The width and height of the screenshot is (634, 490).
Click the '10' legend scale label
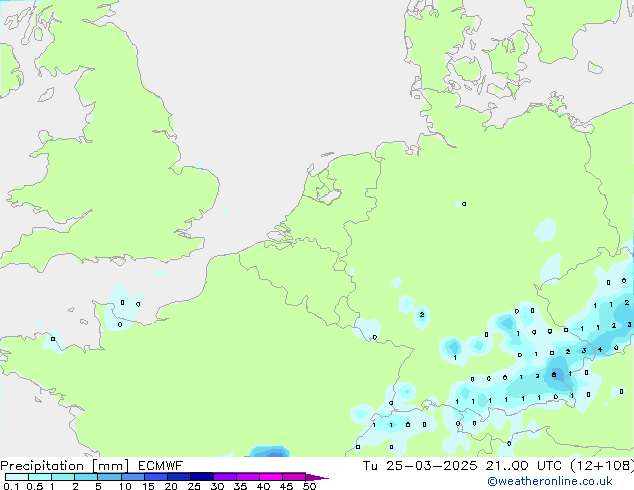[x=125, y=486]
